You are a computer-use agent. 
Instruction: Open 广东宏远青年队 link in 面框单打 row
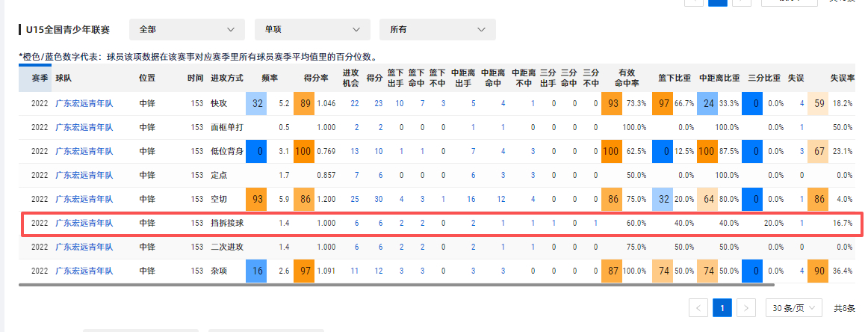click(x=84, y=127)
